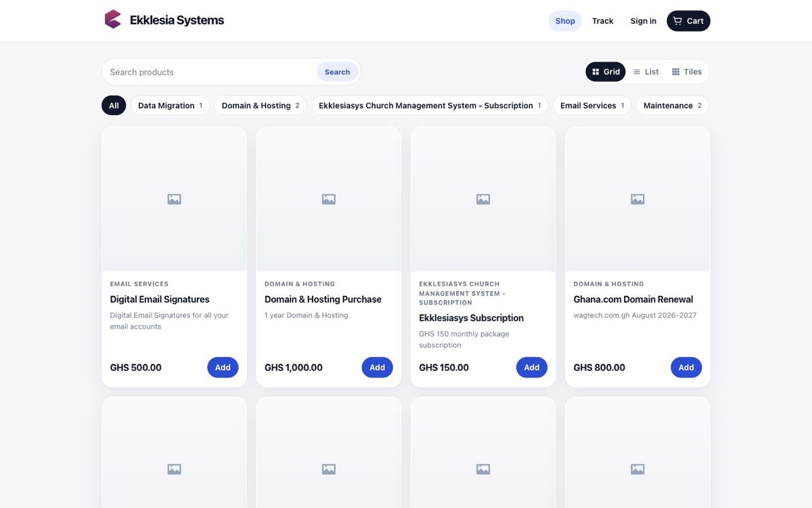
Task: Open Ekklesiasys Subscription image placeholder
Action: (x=483, y=199)
